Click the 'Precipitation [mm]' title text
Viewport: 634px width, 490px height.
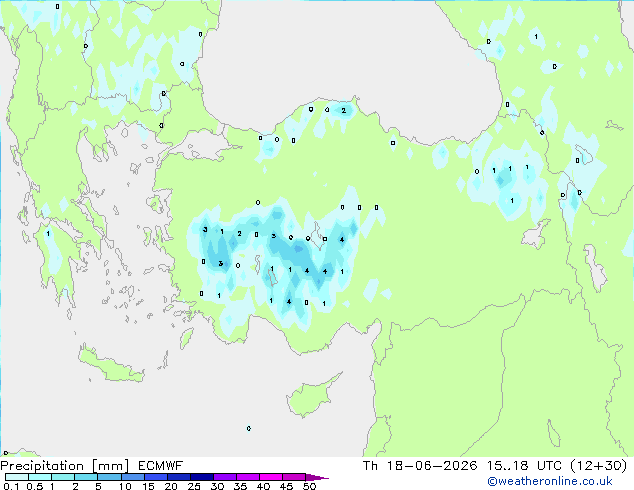click(x=64, y=466)
